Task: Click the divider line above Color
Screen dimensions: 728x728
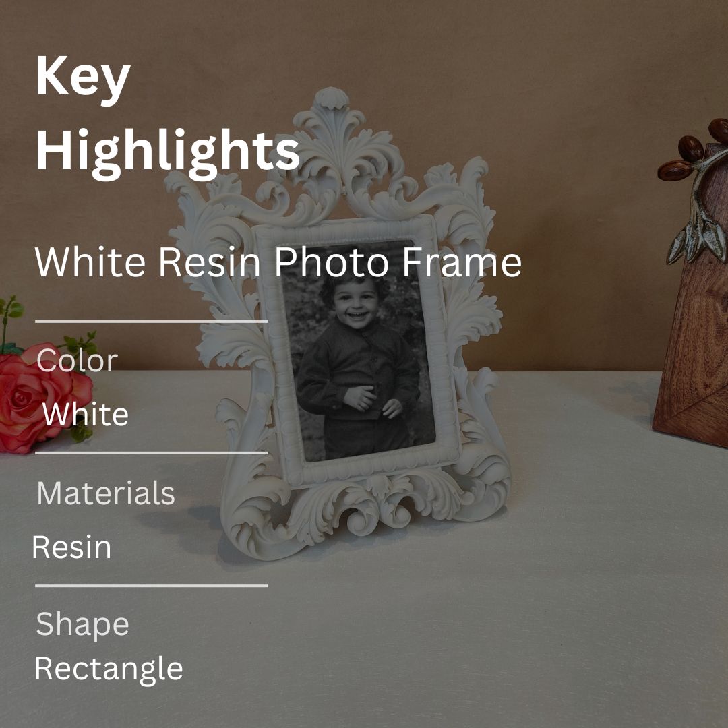Action: click(x=152, y=321)
